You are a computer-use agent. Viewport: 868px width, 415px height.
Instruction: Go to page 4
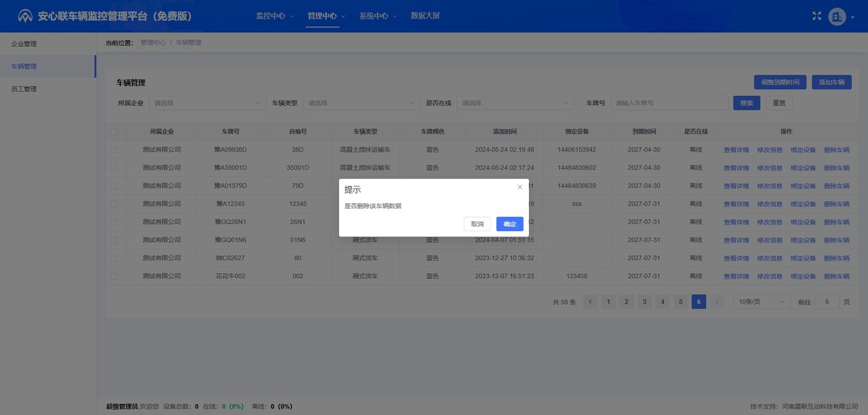(663, 302)
